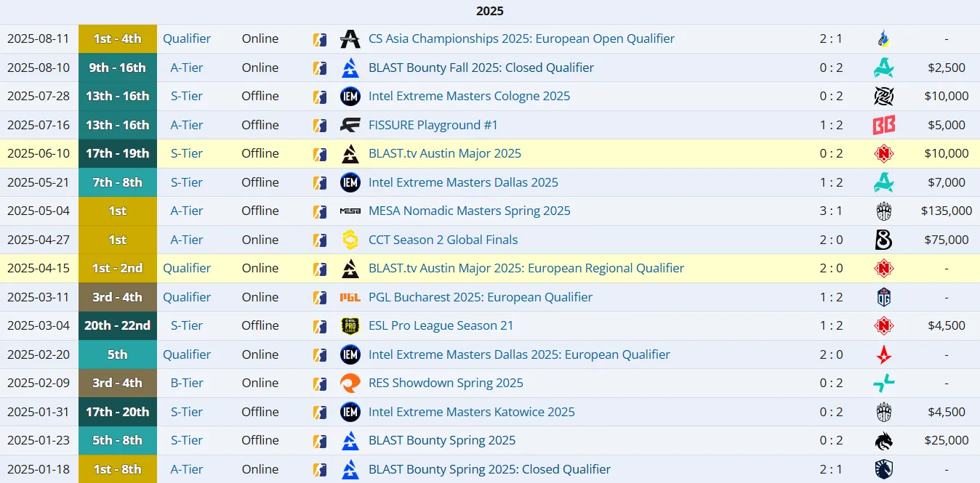This screenshot has width=980, height=483.
Task: Click the IEM logo beside Intel Extreme Masters Katowice 2025
Action: pos(350,412)
